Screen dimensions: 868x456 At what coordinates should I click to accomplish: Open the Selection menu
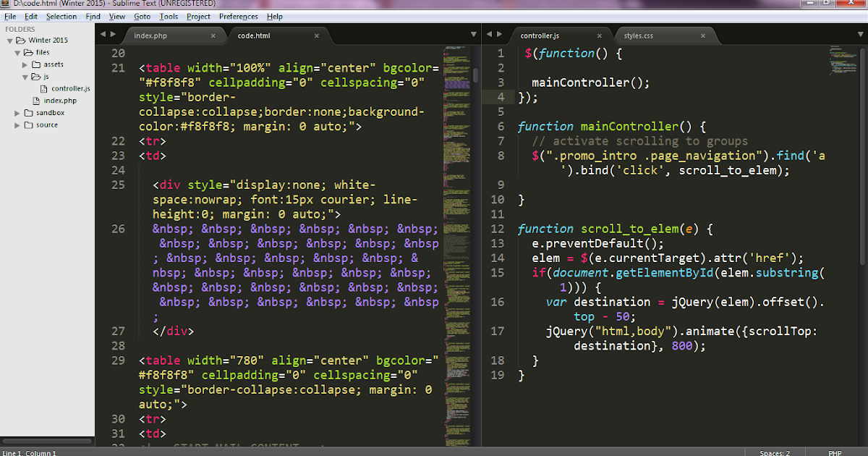point(61,16)
